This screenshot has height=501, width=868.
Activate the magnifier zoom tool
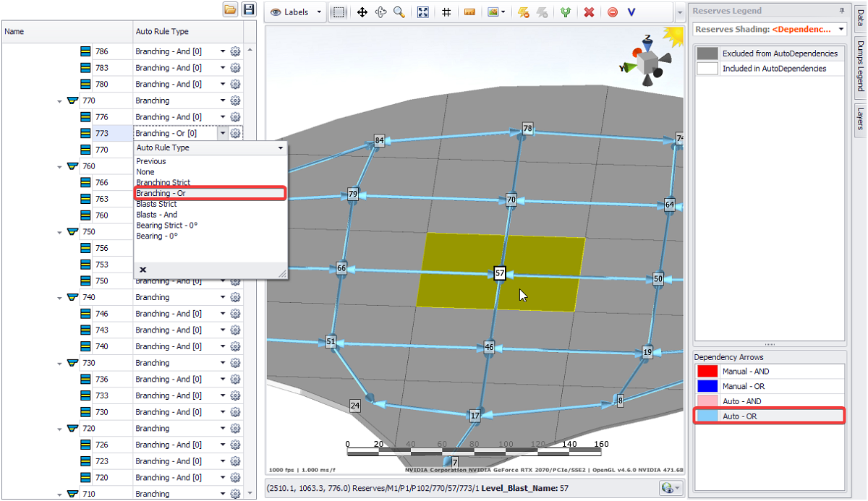click(x=399, y=12)
